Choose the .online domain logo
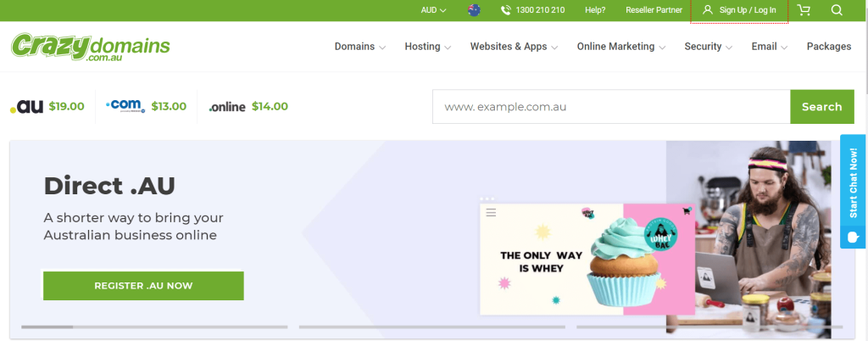This screenshot has height=341, width=868. tap(227, 107)
